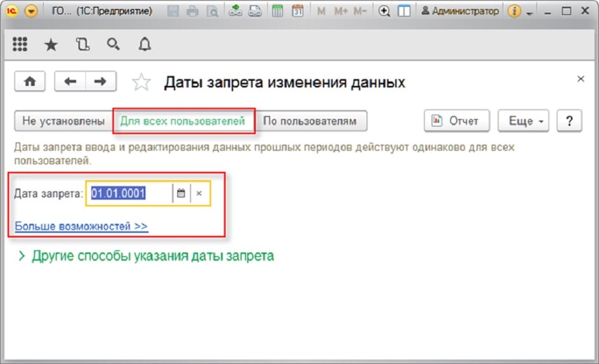Go to the home page button
Viewport: 599px width, 364px height.
[x=31, y=81]
